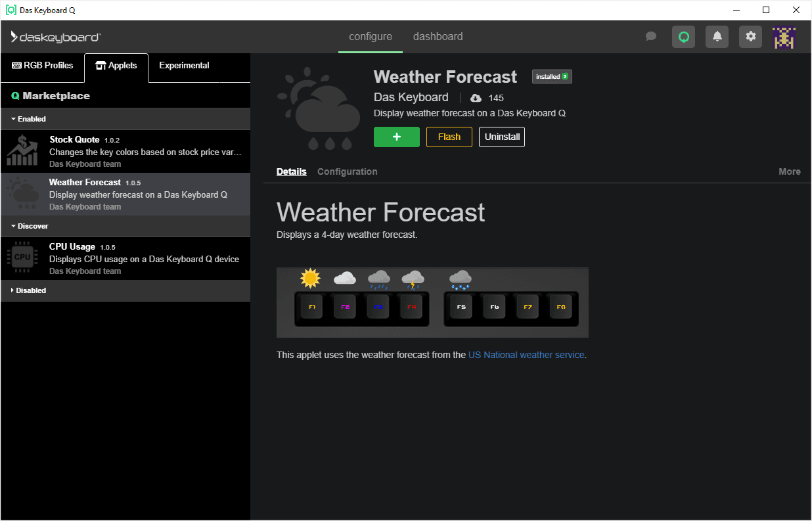The height and width of the screenshot is (521, 812).
Task: Click the pixel avatar profile icon
Action: click(x=784, y=37)
